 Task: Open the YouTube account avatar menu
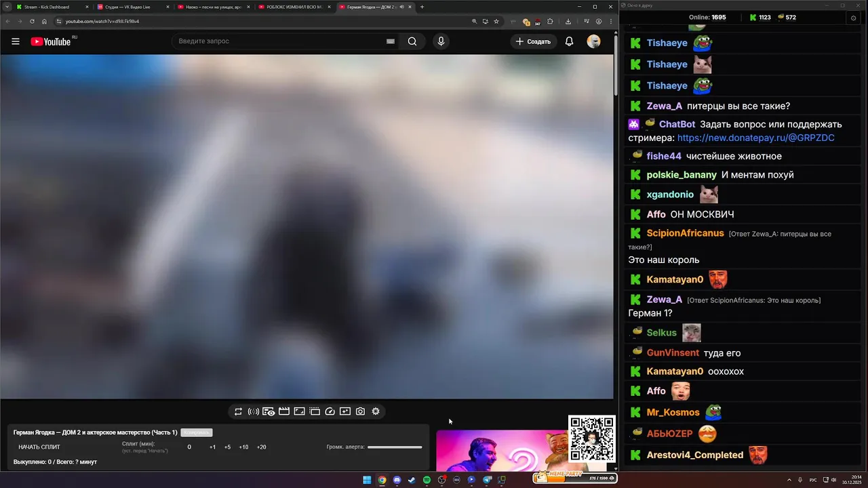coord(594,41)
